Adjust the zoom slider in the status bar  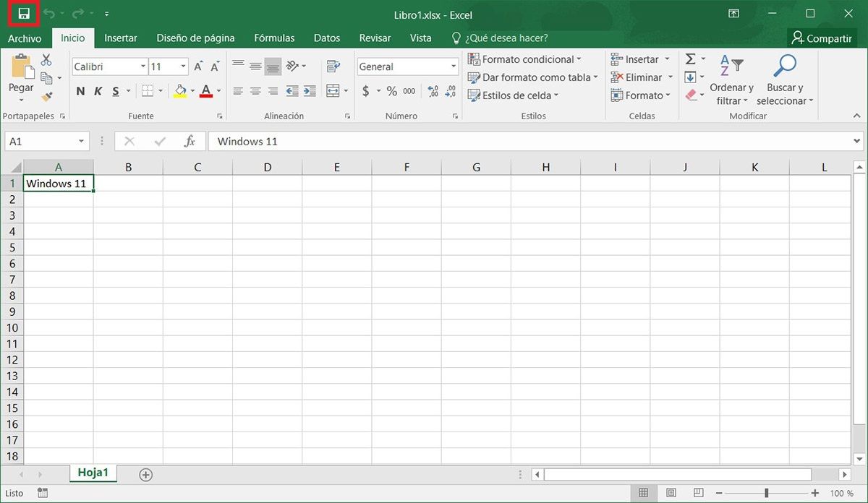(x=767, y=492)
